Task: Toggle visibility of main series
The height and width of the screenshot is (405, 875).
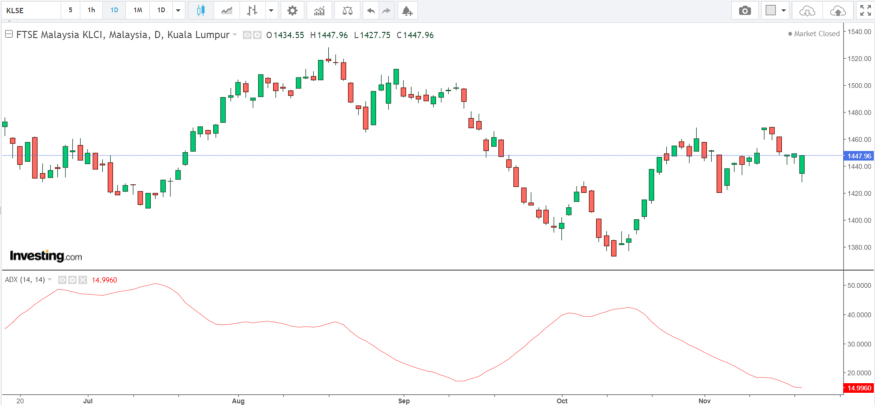Action: (247, 35)
